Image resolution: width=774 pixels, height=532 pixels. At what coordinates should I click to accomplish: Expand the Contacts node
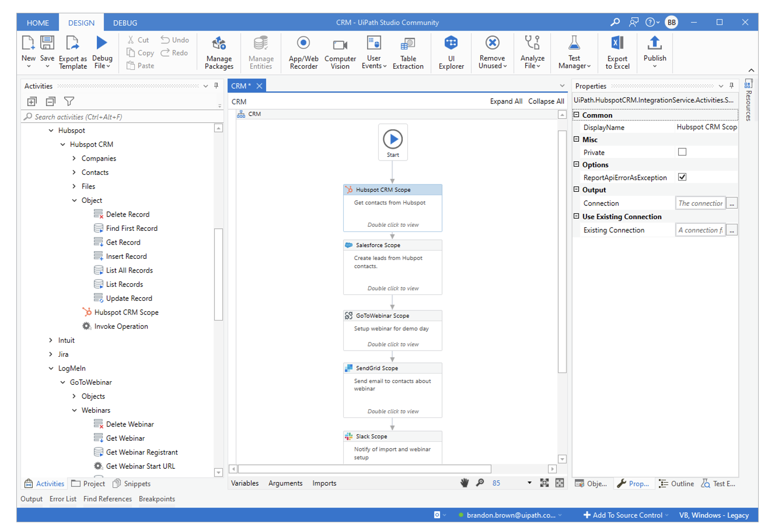74,172
